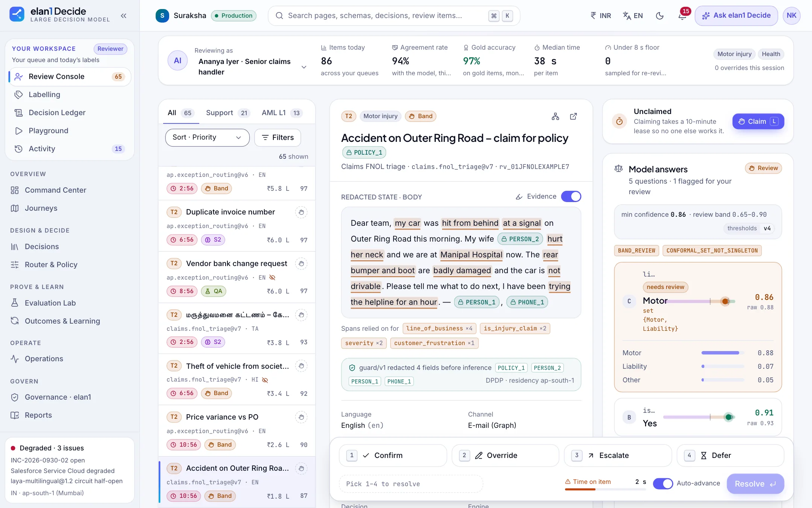Open Ask elan1 Decide assistant

pyautogui.click(x=736, y=16)
